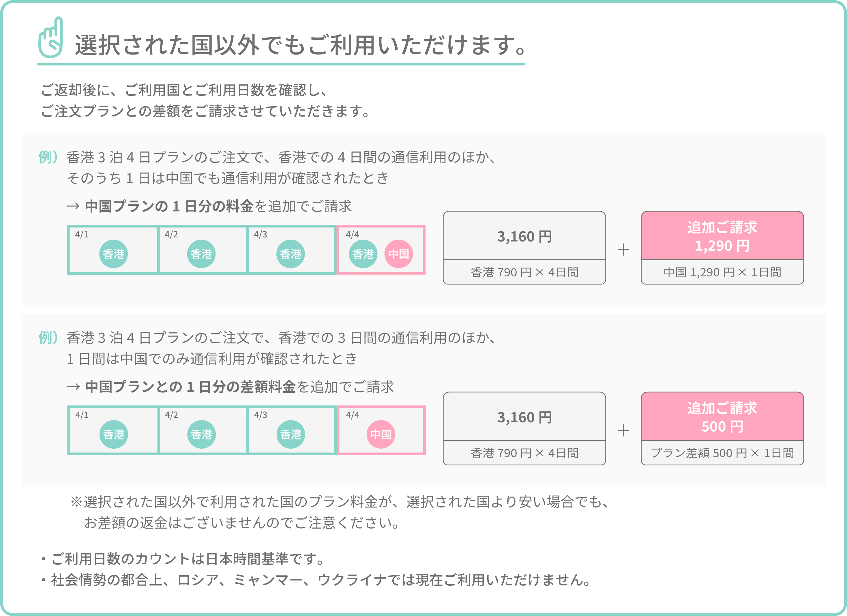
Task: Click the pointing hand icon beside the heading
Action: (x=50, y=37)
